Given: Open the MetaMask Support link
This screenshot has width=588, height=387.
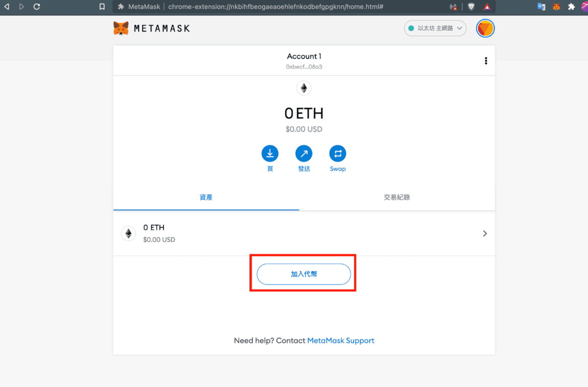Looking at the screenshot, I should click(341, 340).
